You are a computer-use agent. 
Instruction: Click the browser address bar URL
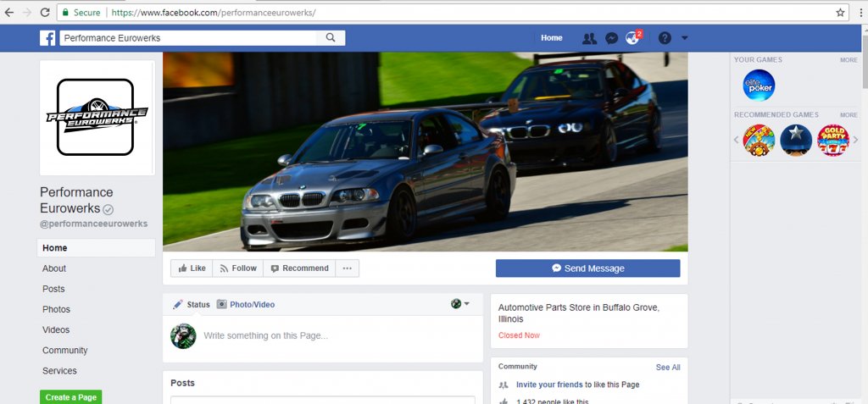click(x=213, y=12)
